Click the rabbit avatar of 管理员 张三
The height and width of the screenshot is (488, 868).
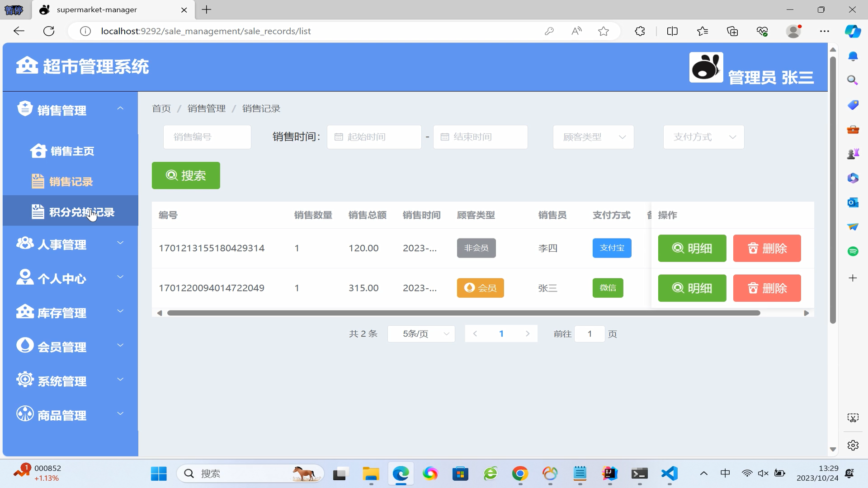[x=706, y=67]
